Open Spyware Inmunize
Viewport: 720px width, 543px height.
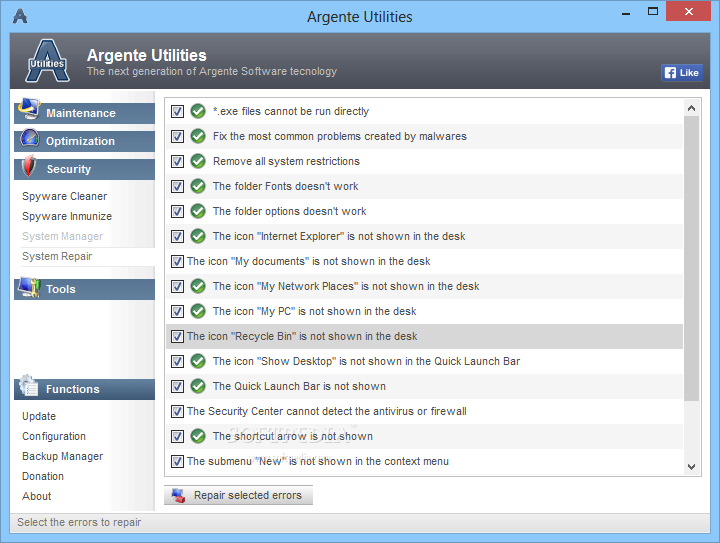coord(67,216)
